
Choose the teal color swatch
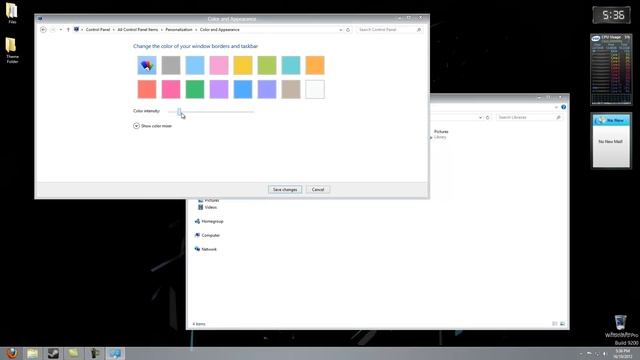[291, 65]
